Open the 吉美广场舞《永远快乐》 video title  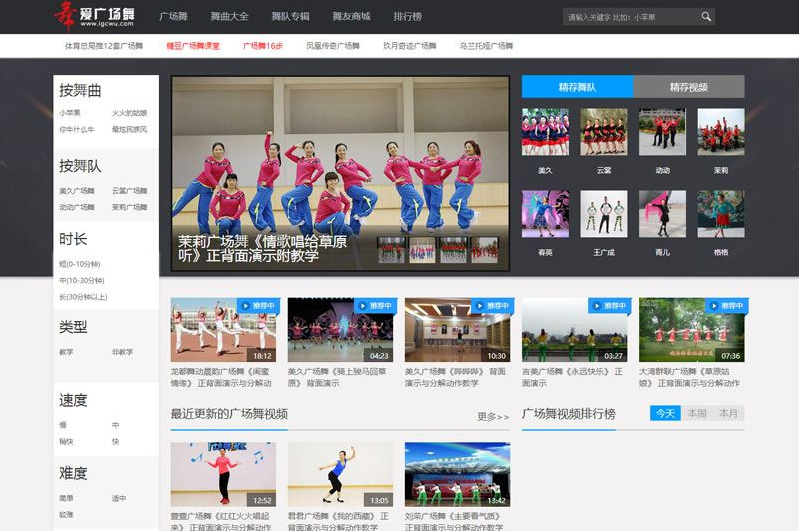[x=572, y=377]
